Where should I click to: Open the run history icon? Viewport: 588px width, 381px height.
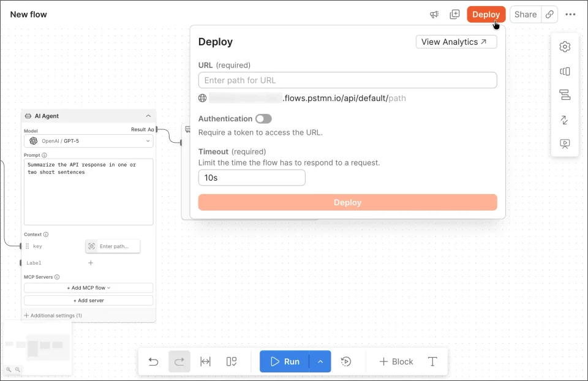[345, 361]
